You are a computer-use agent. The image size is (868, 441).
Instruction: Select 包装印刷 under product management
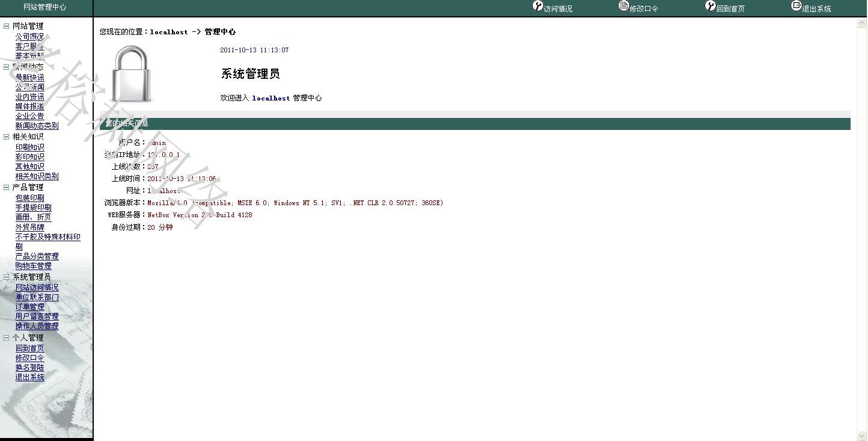point(29,198)
